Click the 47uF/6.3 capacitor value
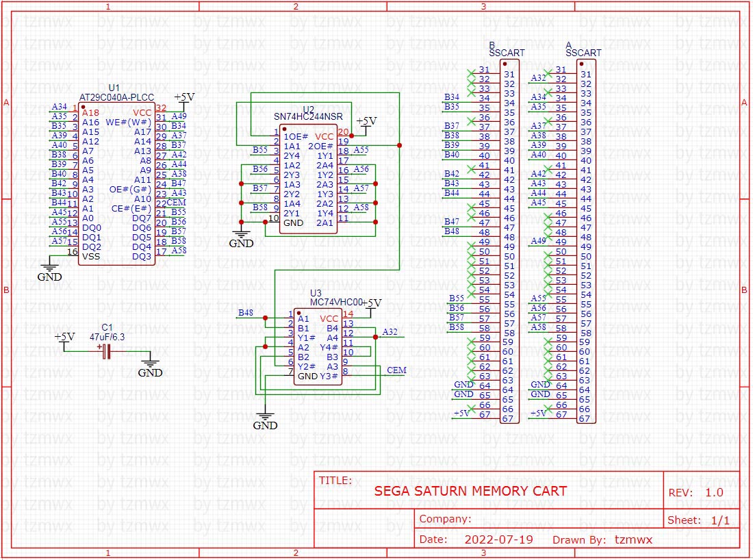Image resolution: width=753 pixels, height=560 pixels. pyautogui.click(x=107, y=337)
